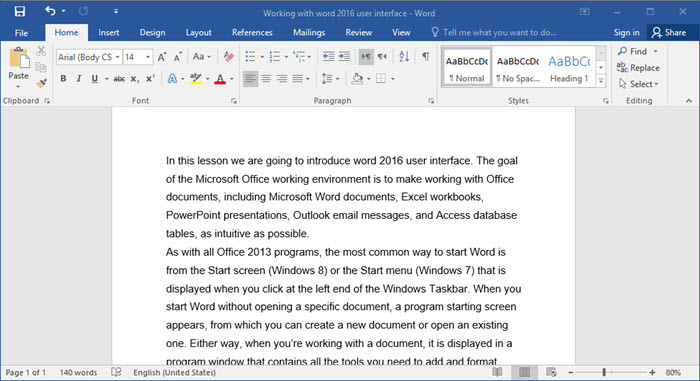Toggle align left paragraph button
Viewport: 700px width, 381px height.
click(250, 79)
